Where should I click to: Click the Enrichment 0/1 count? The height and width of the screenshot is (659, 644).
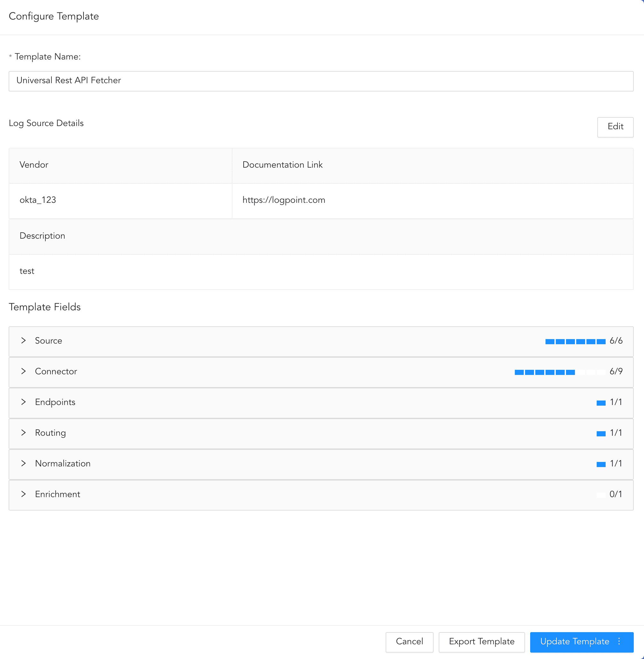[x=616, y=494]
